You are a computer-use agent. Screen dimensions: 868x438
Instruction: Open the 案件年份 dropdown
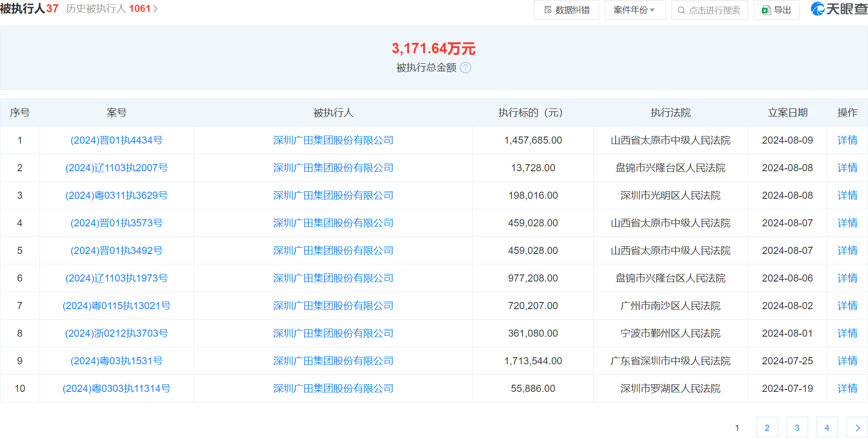point(635,10)
